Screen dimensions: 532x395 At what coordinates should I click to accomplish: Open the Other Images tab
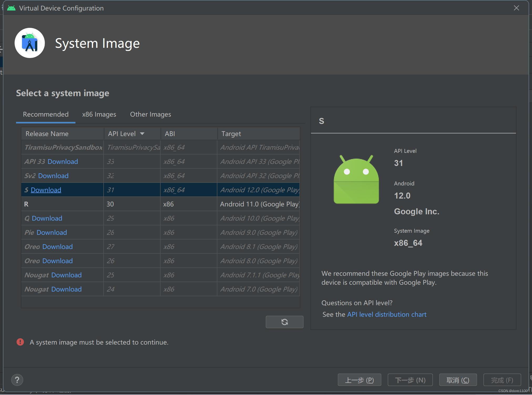click(150, 114)
